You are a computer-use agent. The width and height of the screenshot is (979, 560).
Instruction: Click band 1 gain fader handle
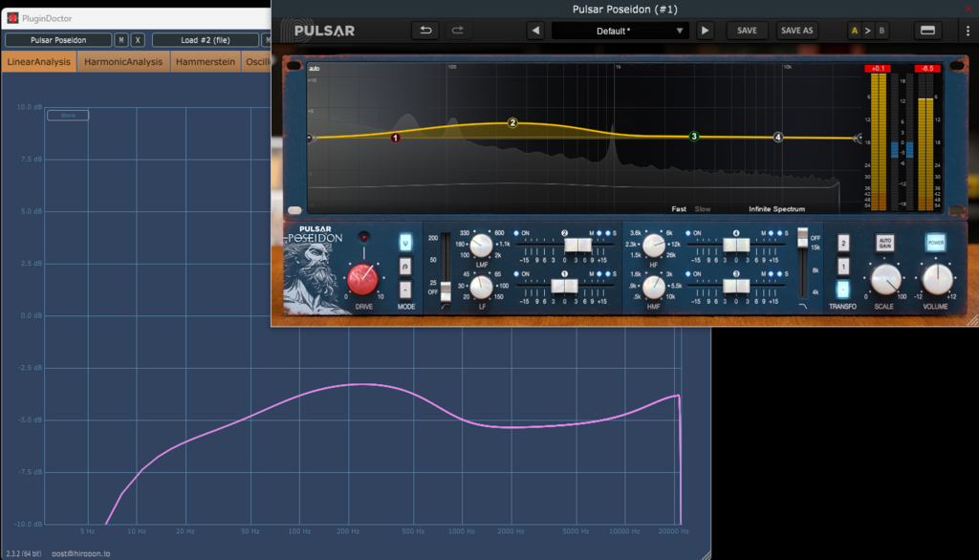pyautogui.click(x=564, y=286)
